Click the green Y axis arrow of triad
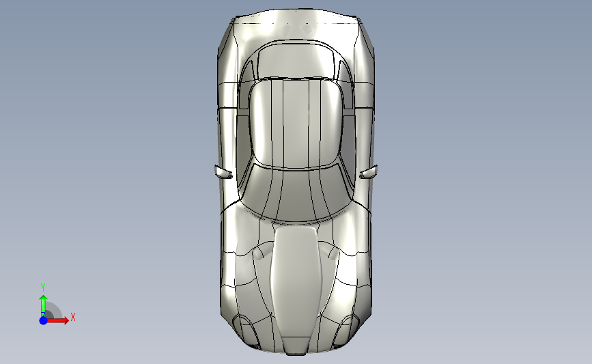The width and height of the screenshot is (592, 364). pyautogui.click(x=43, y=306)
